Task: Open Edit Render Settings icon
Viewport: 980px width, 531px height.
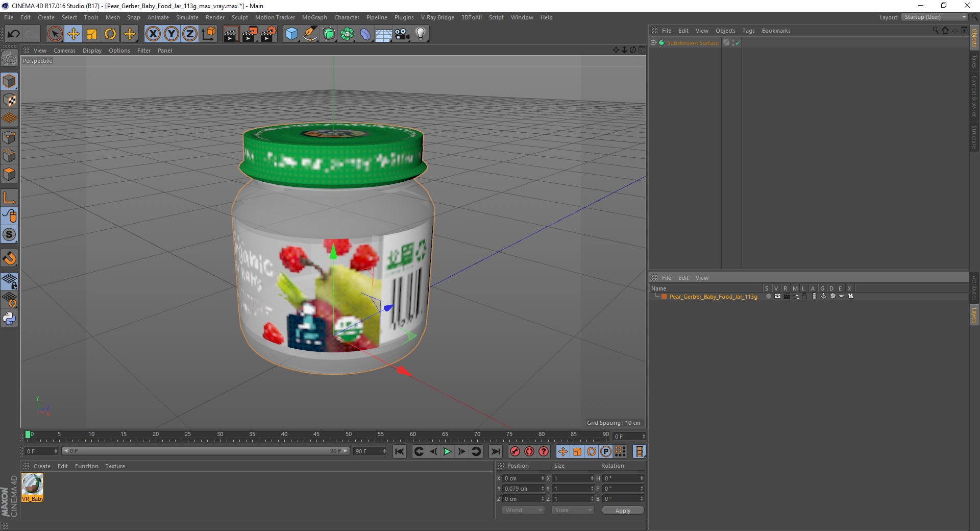Action: [268, 34]
